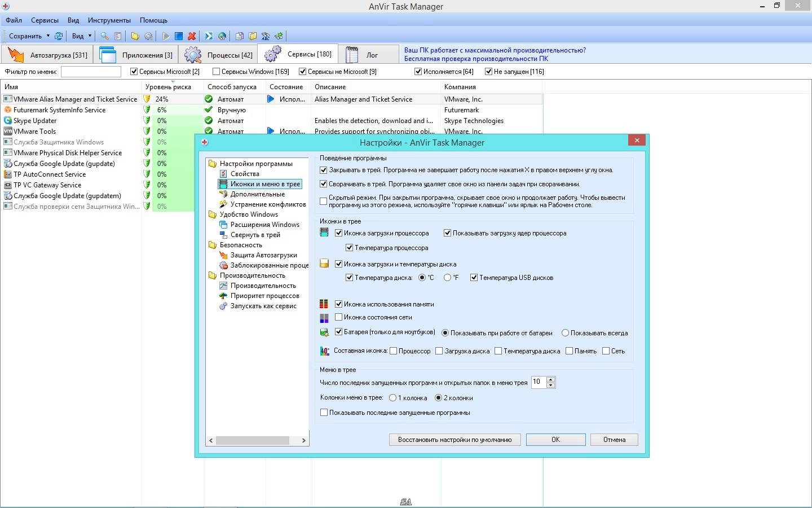
Task: Decrease recent programs count with down arrow
Action: click(x=551, y=386)
